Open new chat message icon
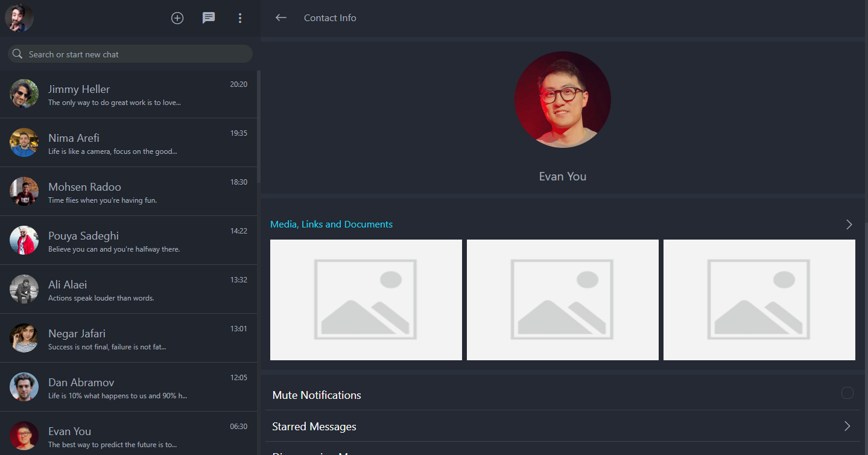This screenshot has width=868, height=455. click(209, 18)
